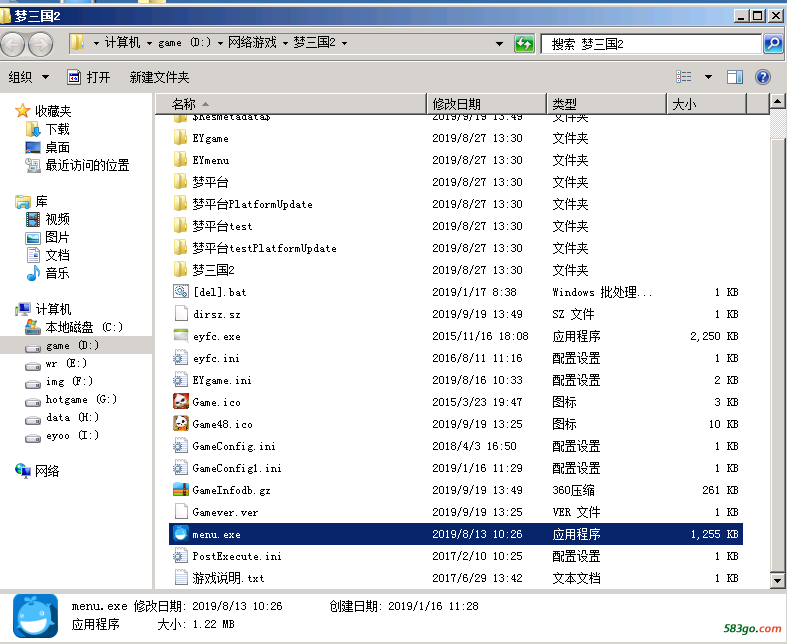Viewport: 787px width, 644px height.
Task: Expand the game (D:) breadcrumb arrow
Action: 220,44
